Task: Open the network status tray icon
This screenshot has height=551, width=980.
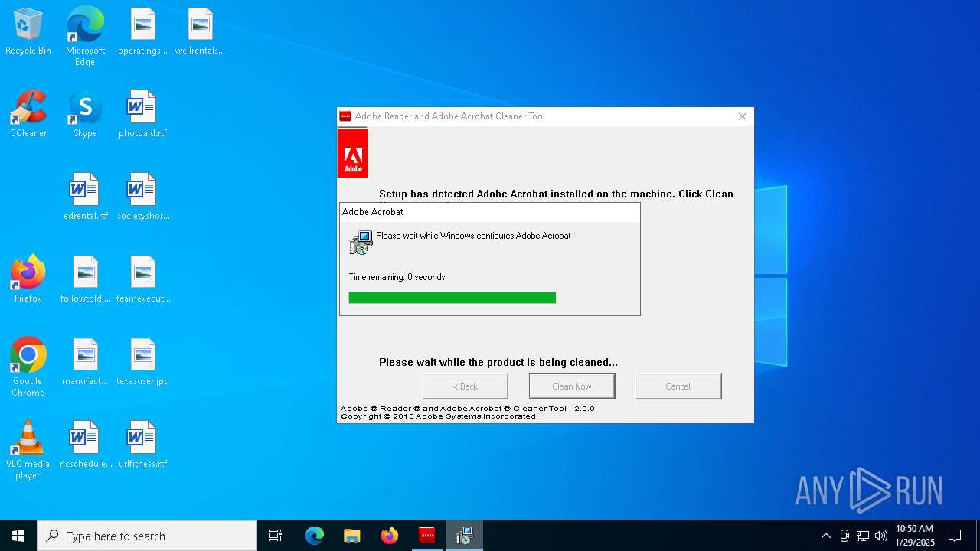Action: coord(863,536)
